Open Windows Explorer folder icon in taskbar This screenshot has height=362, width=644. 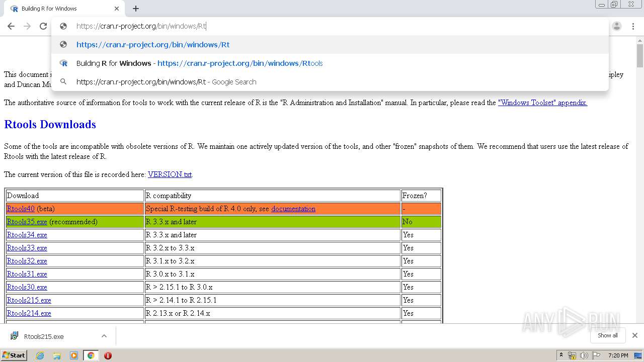coord(57,355)
